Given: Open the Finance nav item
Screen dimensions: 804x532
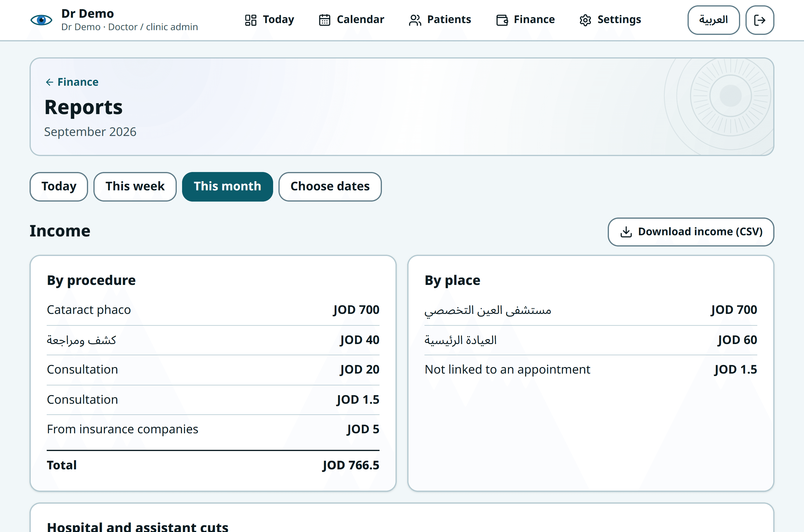Looking at the screenshot, I should [526, 20].
